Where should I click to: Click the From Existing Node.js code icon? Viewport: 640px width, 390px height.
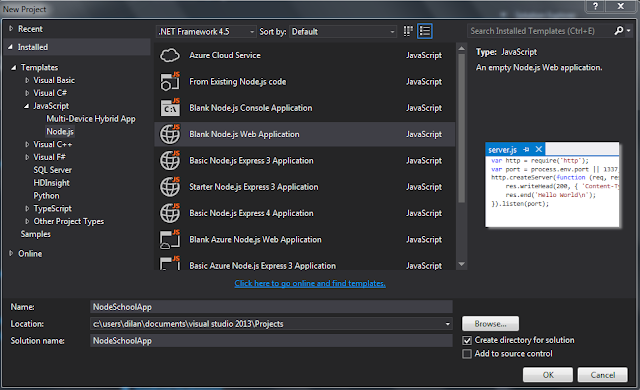(x=170, y=81)
